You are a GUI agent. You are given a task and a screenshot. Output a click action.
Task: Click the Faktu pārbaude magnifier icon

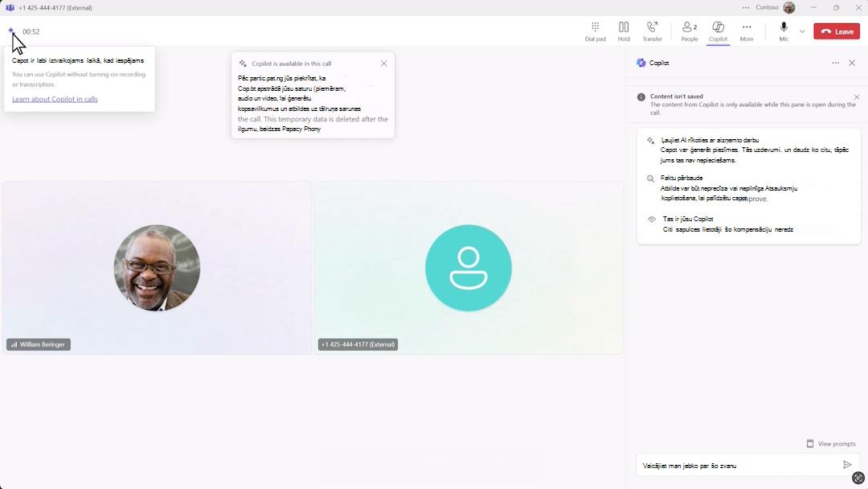tap(650, 179)
